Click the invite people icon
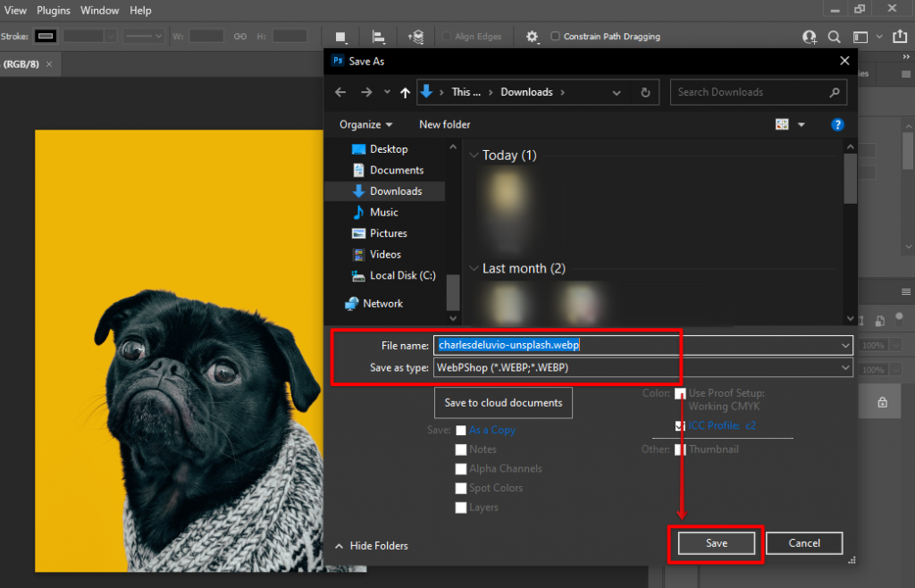 (x=809, y=37)
